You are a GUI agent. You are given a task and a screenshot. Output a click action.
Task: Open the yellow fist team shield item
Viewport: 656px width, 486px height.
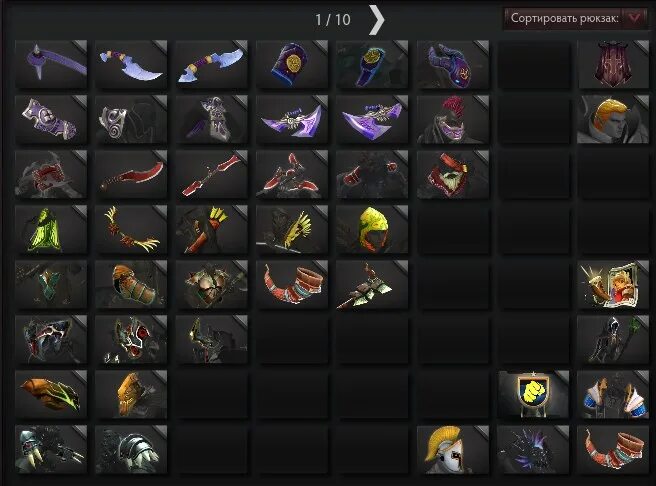tap(533, 394)
